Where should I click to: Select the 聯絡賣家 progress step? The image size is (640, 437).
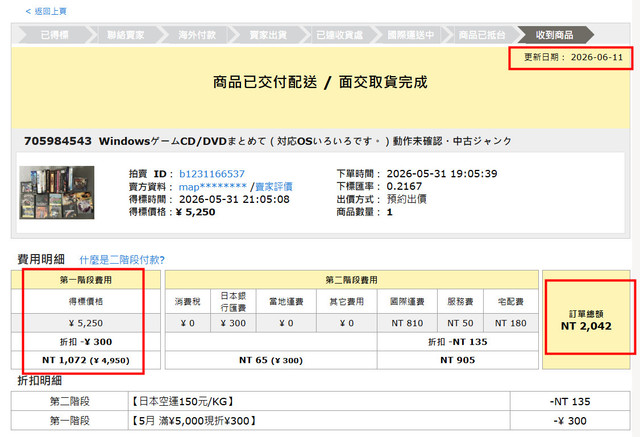(126, 35)
